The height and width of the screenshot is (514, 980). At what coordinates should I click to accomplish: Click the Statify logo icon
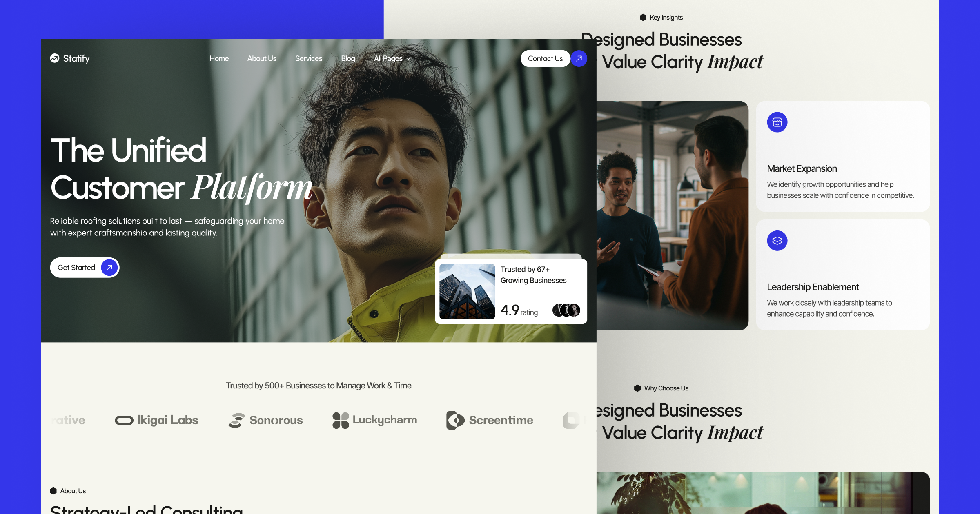coord(56,58)
